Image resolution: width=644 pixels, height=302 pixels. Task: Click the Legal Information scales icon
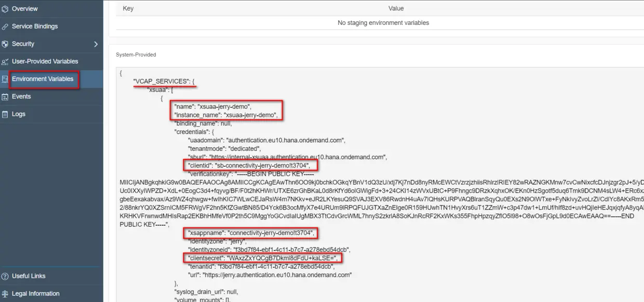(5, 294)
